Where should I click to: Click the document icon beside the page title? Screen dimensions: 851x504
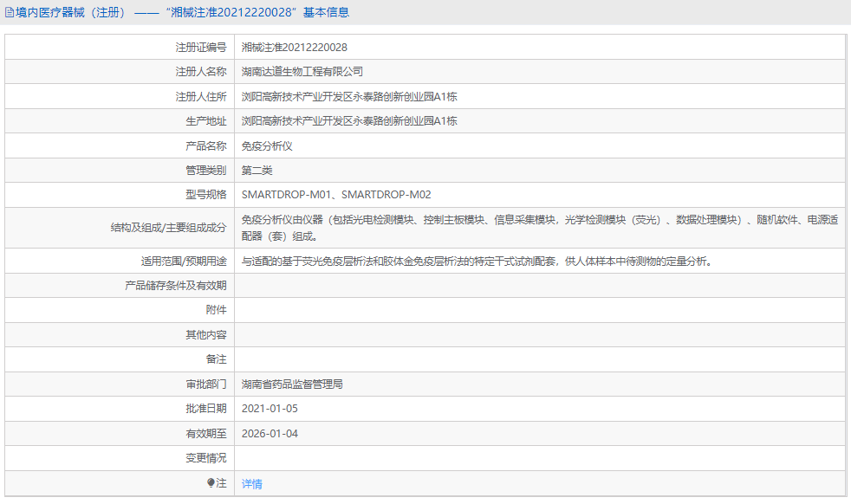pos(10,11)
